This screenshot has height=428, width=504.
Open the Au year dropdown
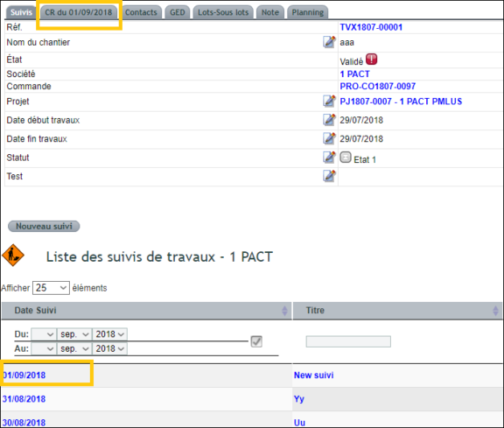109,349
